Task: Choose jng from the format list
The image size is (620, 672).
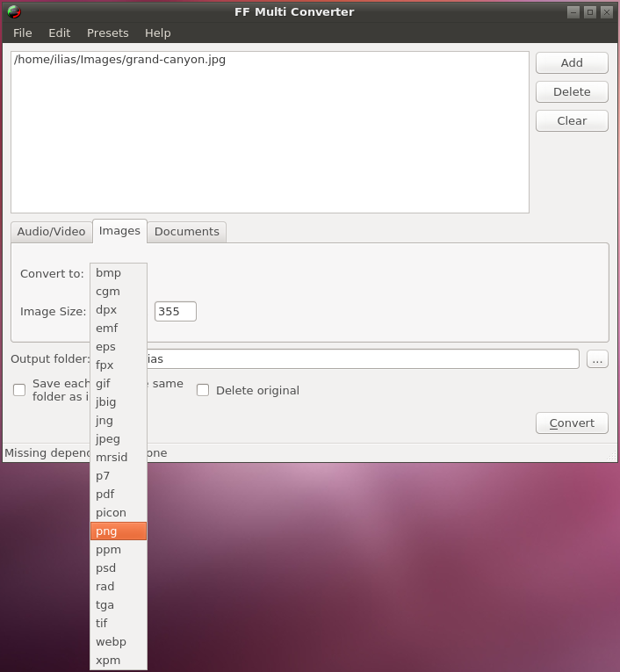Action: pos(119,421)
